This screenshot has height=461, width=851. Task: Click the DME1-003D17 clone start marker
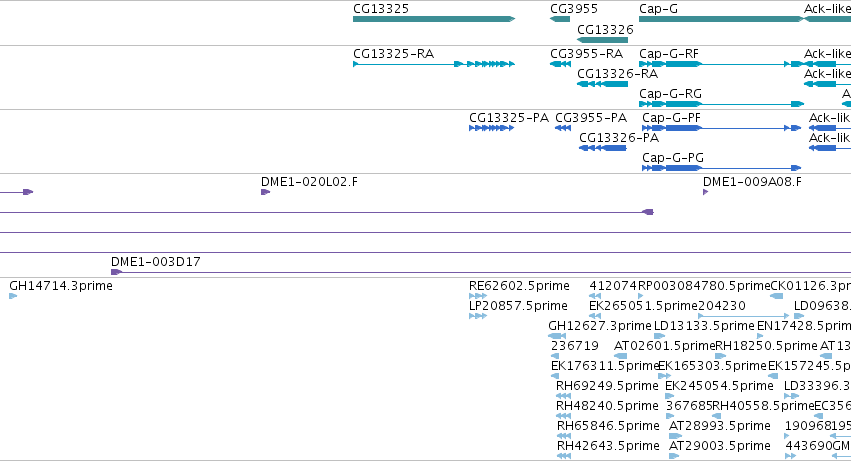coord(116,272)
